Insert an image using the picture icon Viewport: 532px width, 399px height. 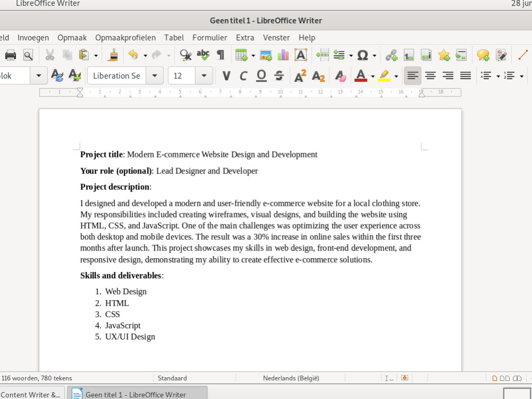[265, 55]
